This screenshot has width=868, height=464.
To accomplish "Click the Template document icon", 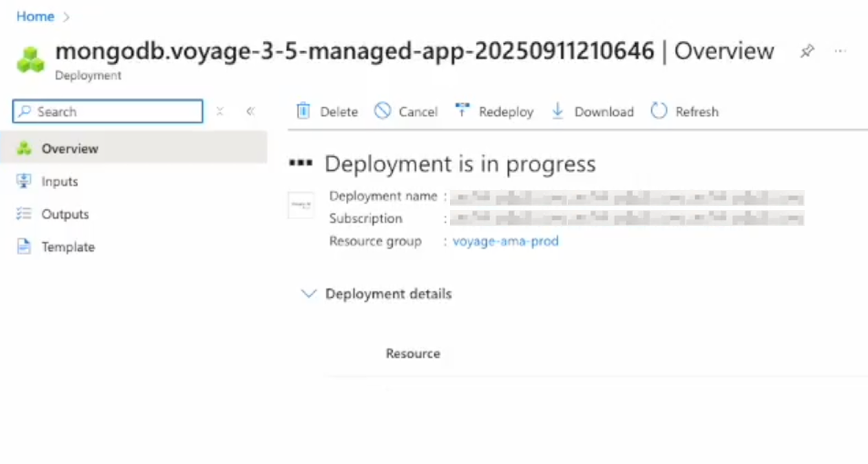I will click(x=24, y=246).
